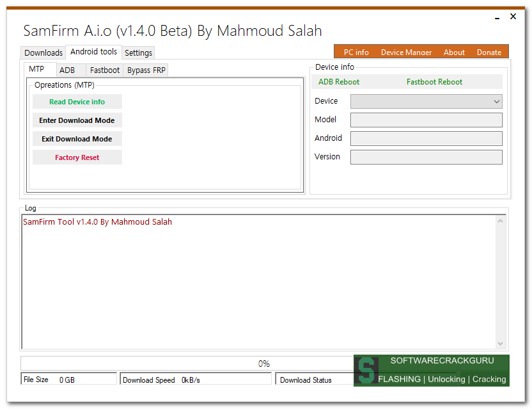
Task: Open the About item
Action: tap(454, 52)
